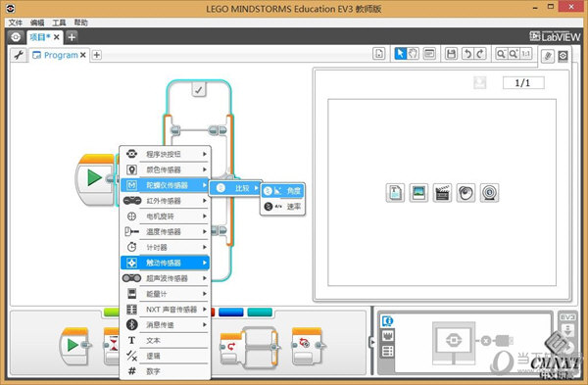Open the 文件 menu
Screen dimensions: 588x385
[x=16, y=23]
